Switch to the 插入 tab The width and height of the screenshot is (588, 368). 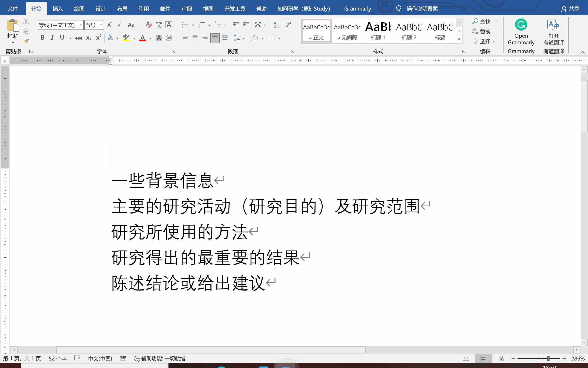click(58, 9)
